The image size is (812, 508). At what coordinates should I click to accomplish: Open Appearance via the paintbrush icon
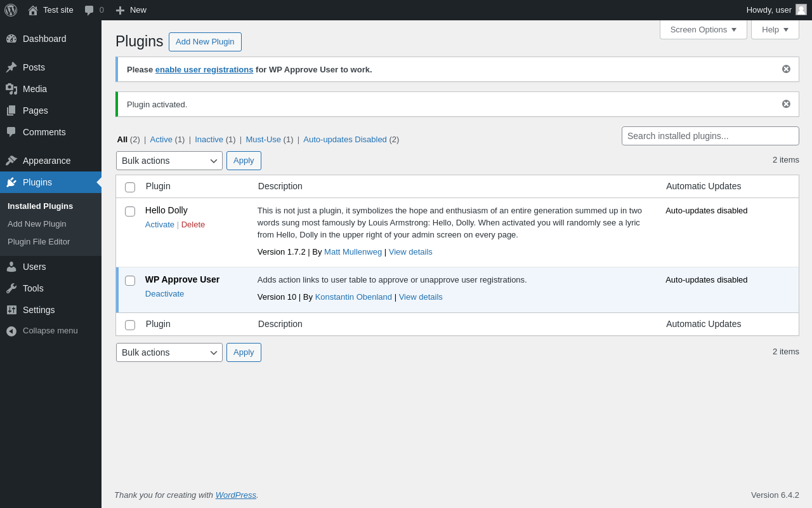click(11, 161)
